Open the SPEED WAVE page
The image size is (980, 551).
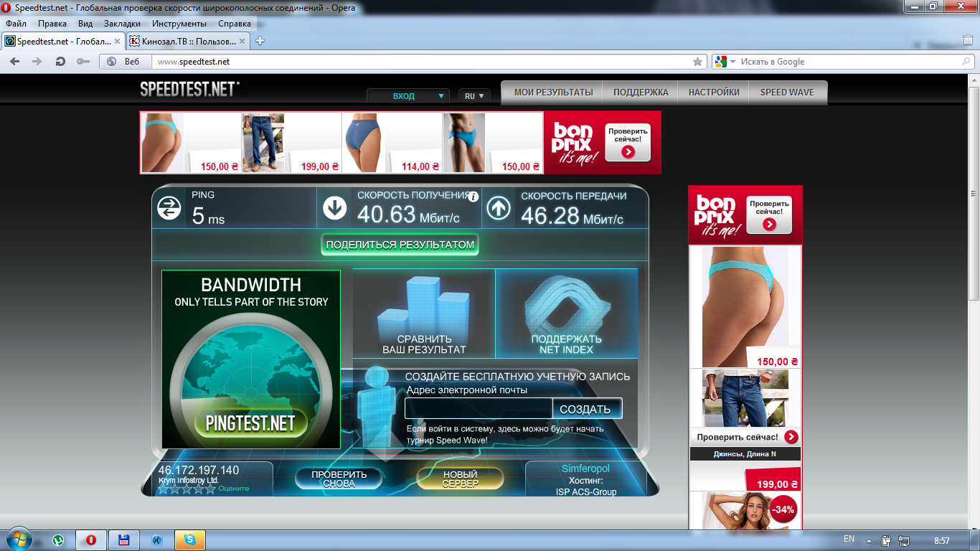click(787, 93)
